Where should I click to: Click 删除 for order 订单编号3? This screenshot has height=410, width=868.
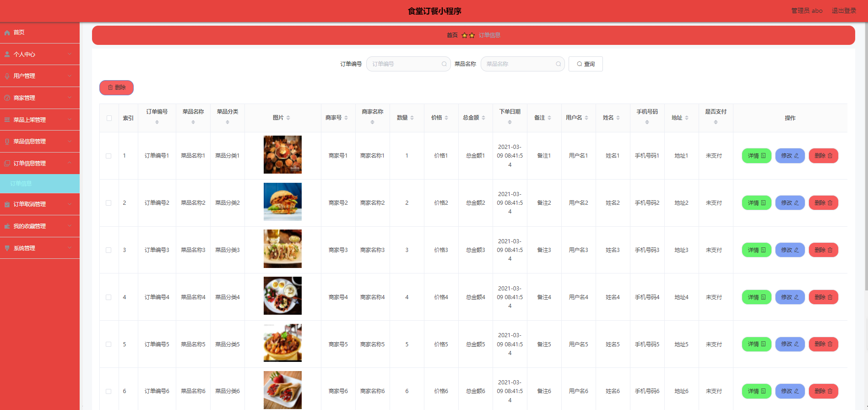tap(823, 250)
